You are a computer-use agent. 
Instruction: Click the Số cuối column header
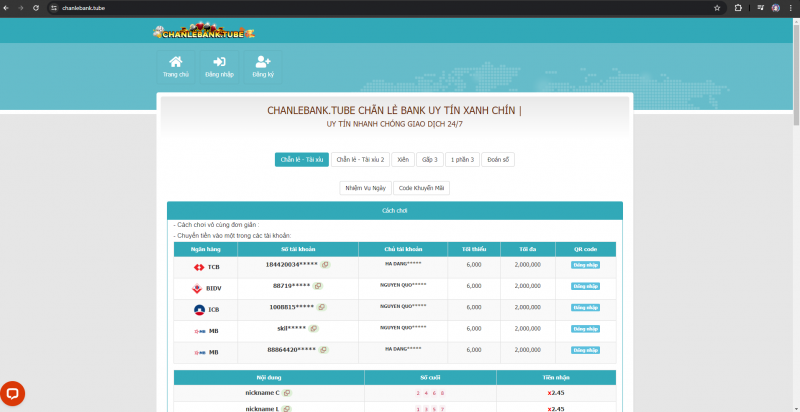click(430, 378)
